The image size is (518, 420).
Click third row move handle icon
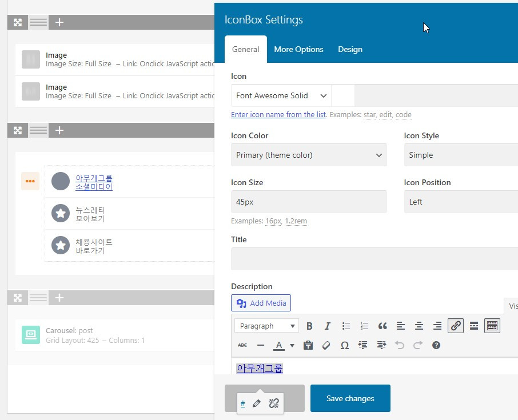[x=18, y=298]
